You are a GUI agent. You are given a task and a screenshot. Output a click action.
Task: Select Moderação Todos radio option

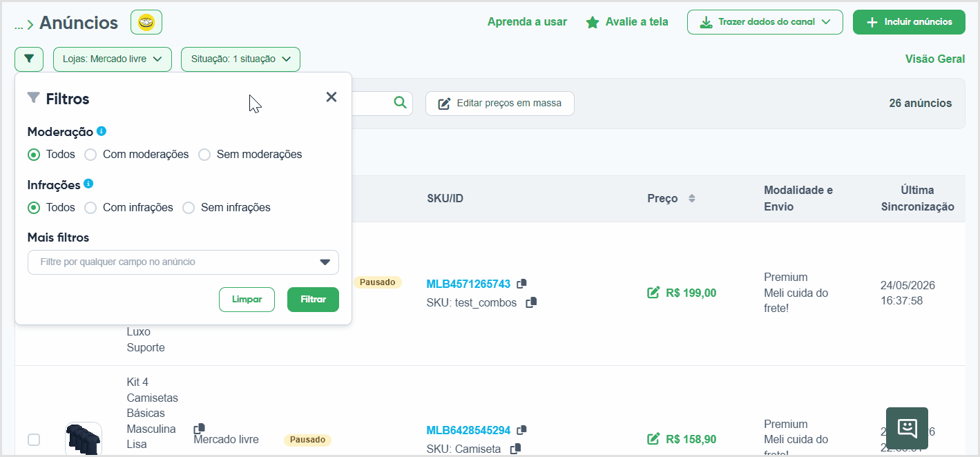(x=34, y=155)
